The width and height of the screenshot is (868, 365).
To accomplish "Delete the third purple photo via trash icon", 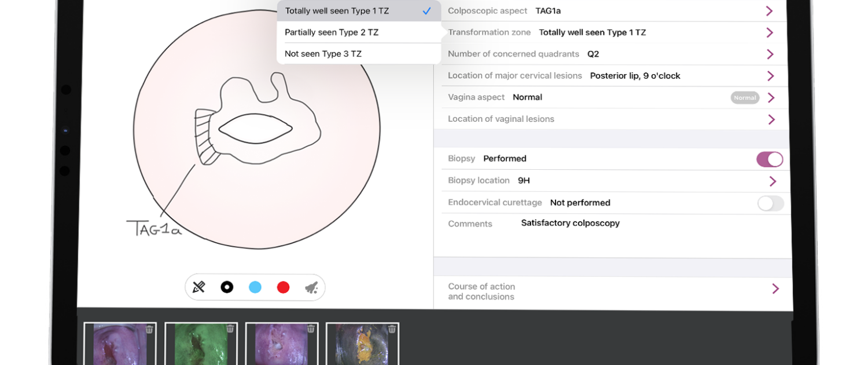I will [x=311, y=329].
